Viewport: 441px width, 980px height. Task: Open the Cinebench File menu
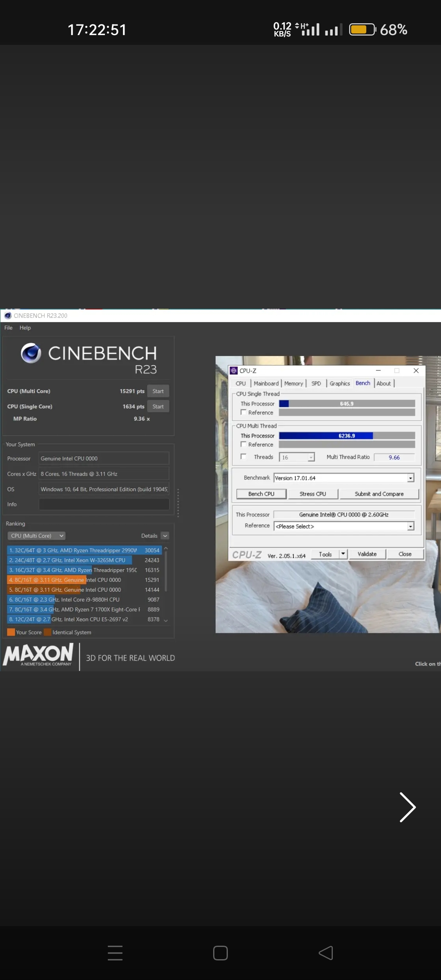[8, 327]
